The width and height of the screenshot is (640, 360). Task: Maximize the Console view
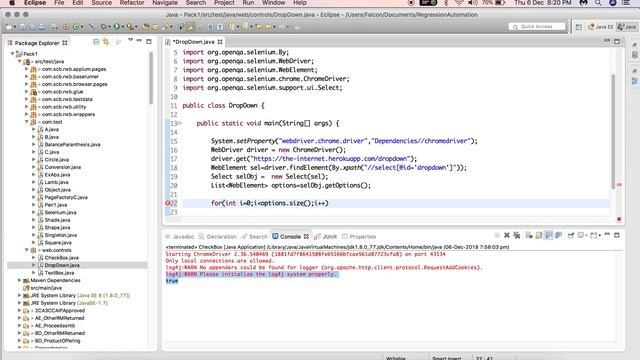click(617, 235)
